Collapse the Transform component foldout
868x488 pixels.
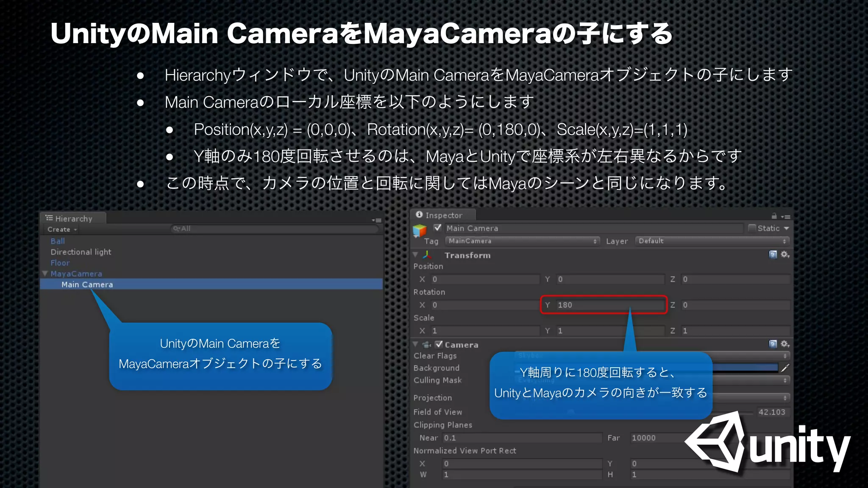coord(416,255)
